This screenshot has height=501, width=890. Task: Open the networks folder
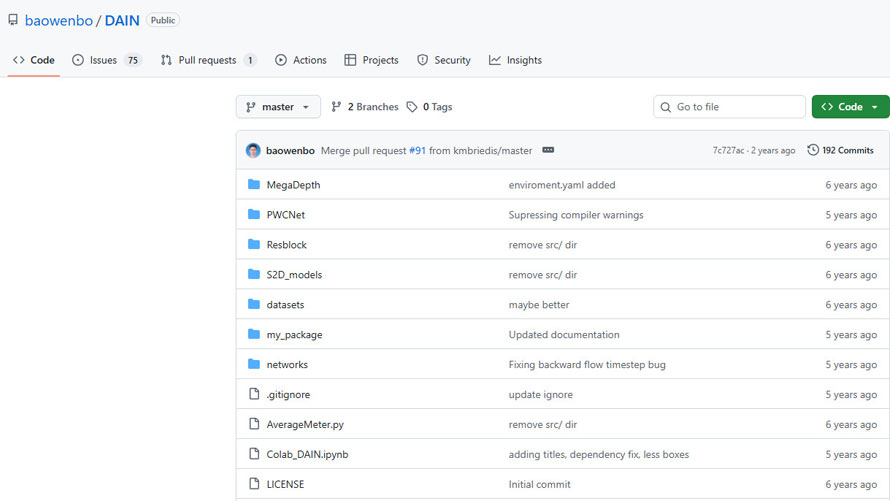[x=287, y=365]
